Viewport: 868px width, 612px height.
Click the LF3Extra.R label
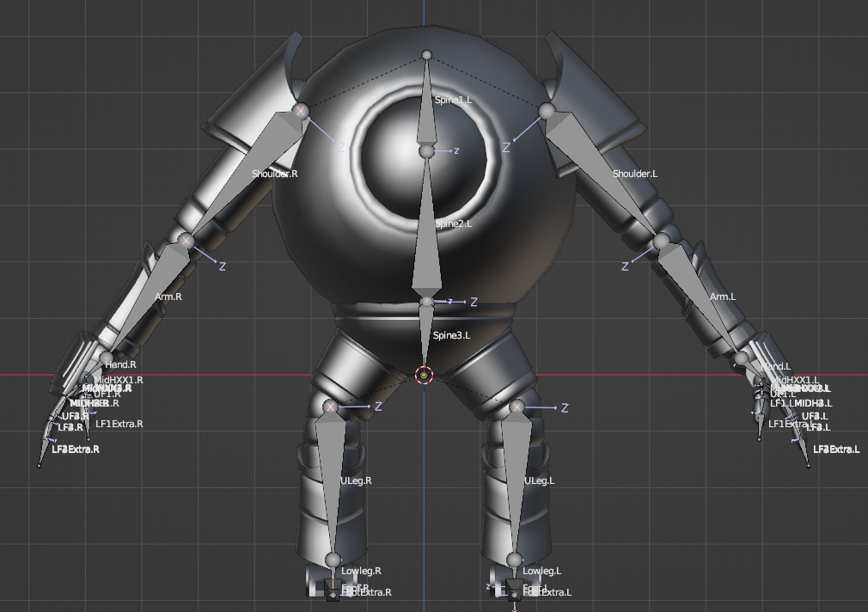[x=76, y=450]
